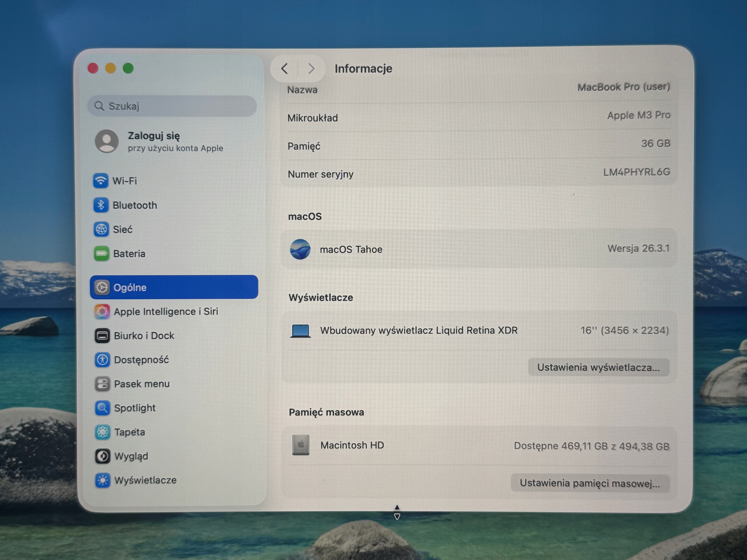Click the search magnifier icon
Screen dimensions: 747x560
(99, 106)
